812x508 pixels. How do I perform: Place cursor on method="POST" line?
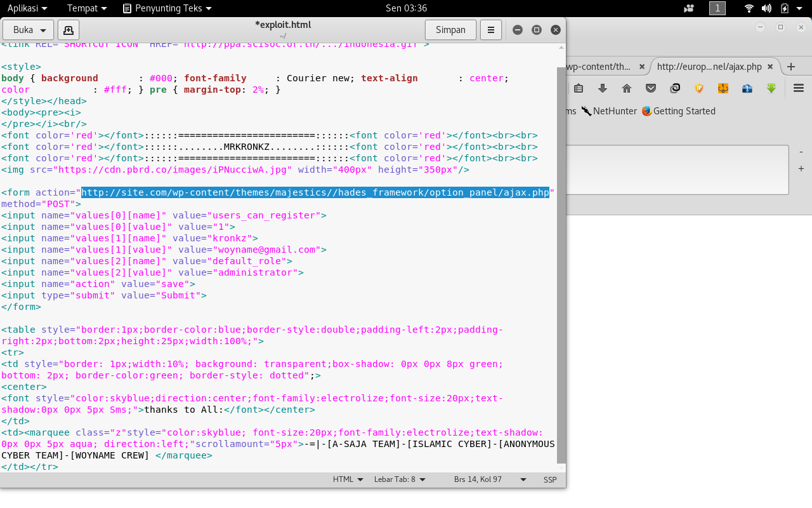point(41,204)
